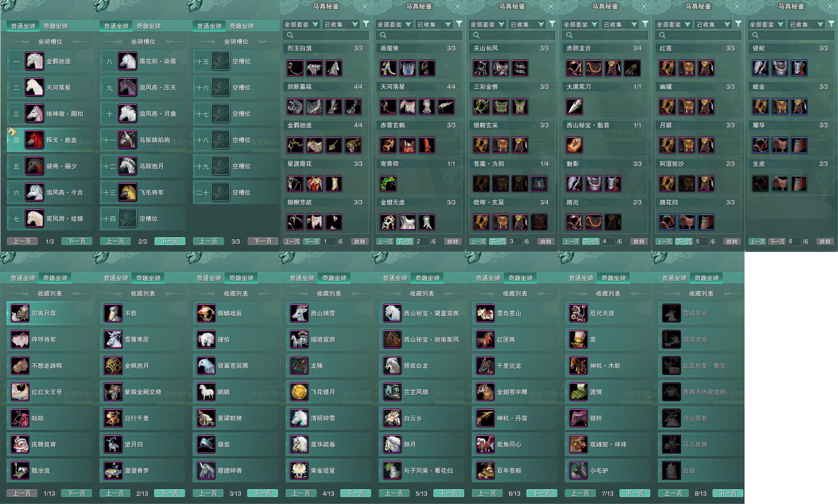Choose the 不想走路鸭 mount icon

point(20,366)
